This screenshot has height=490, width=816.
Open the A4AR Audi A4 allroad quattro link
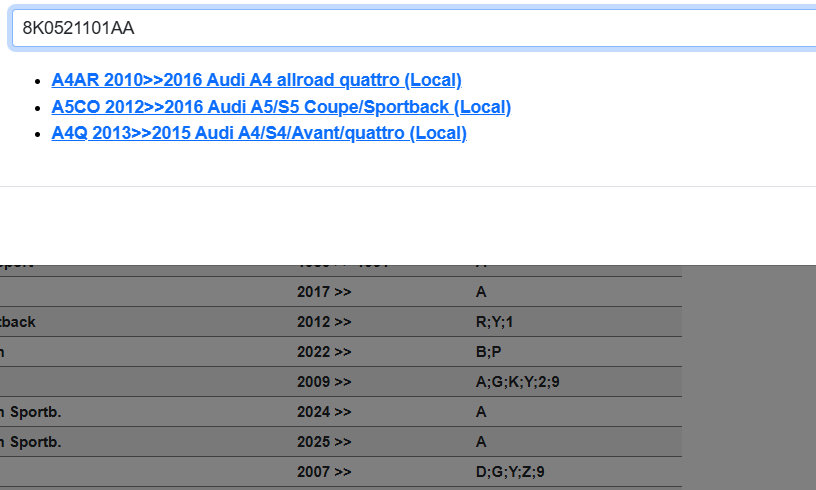coord(256,80)
